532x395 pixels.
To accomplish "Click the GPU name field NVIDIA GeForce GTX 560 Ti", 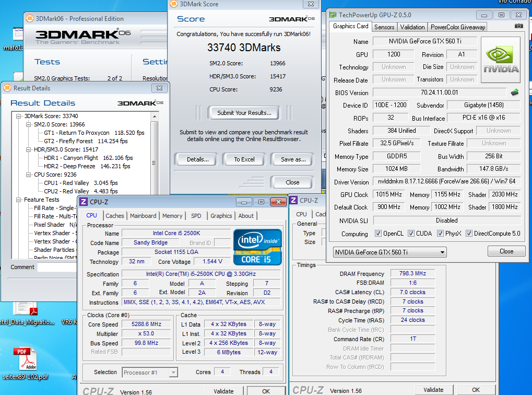I will tap(425, 41).
